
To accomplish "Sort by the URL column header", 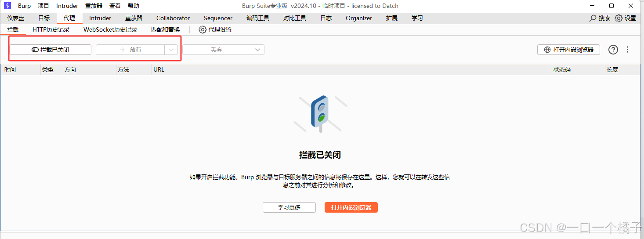I will (x=352, y=69).
